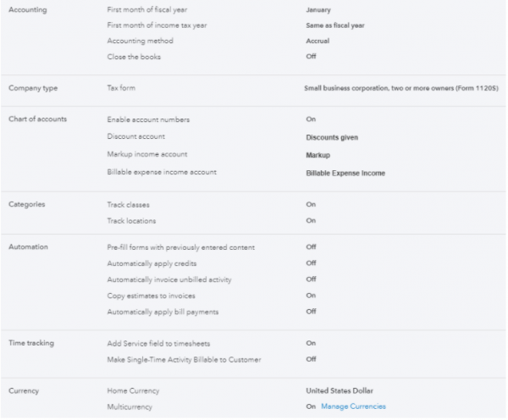Open the Categories section heading
The image size is (508, 420).
[26, 205]
